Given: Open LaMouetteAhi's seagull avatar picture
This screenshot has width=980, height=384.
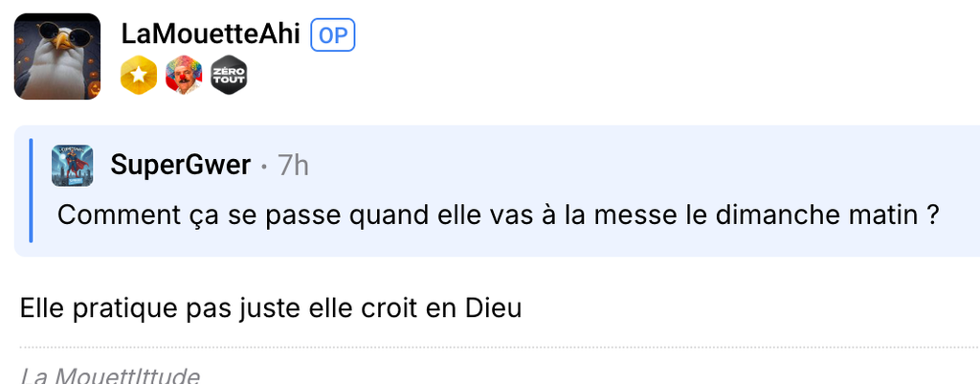Looking at the screenshot, I should (x=57, y=56).
